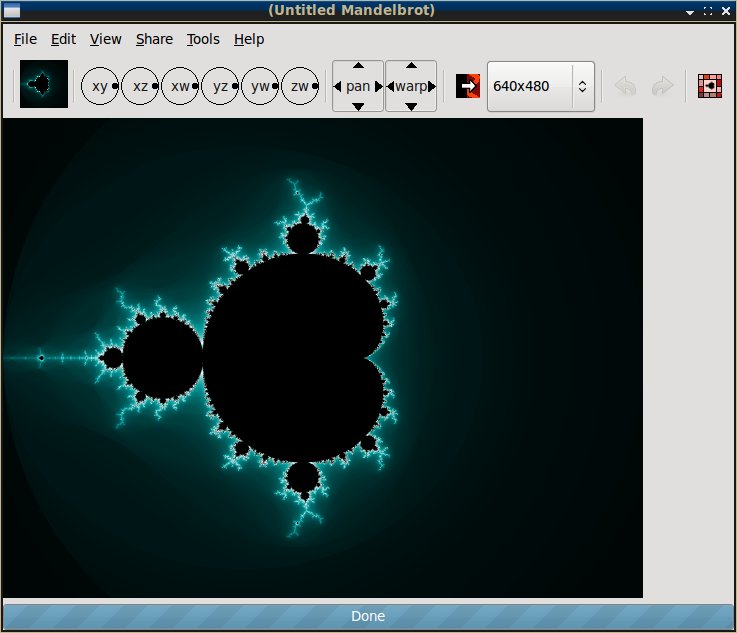
Task: Click the 640x480 resolution text field
Action: point(530,86)
